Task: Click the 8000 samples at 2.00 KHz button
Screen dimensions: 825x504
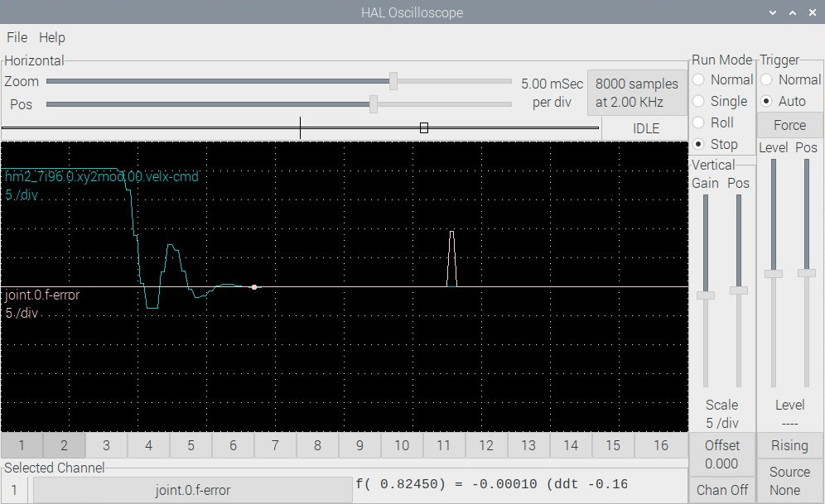Action: pyautogui.click(x=637, y=93)
